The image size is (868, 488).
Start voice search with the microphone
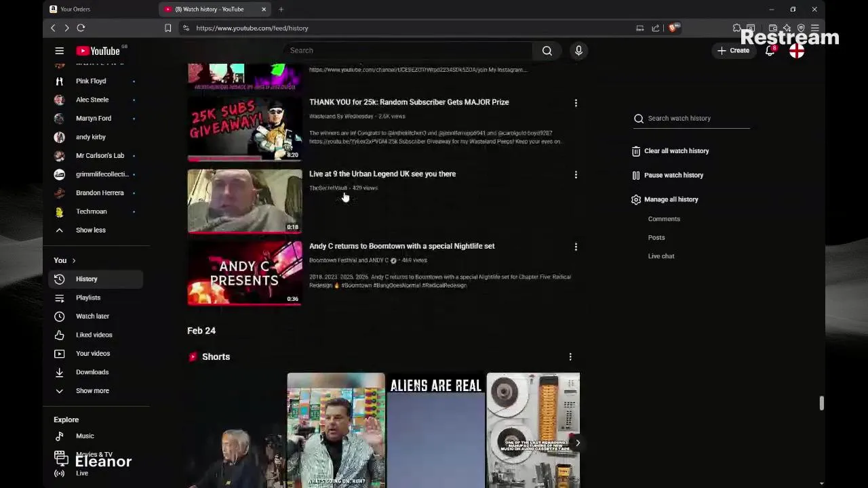coord(578,51)
